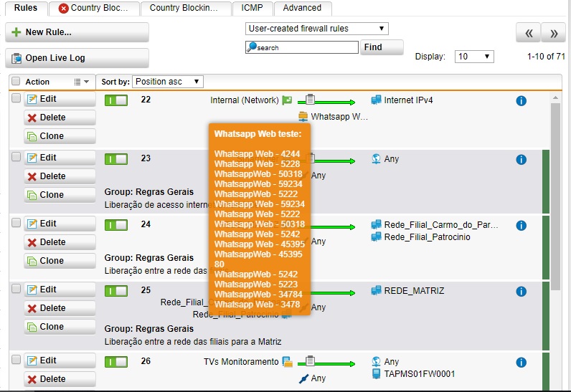Image resolution: width=571 pixels, height=392 pixels.
Task: Open the Country Bloc... tab with red error icon
Action: tap(94, 8)
